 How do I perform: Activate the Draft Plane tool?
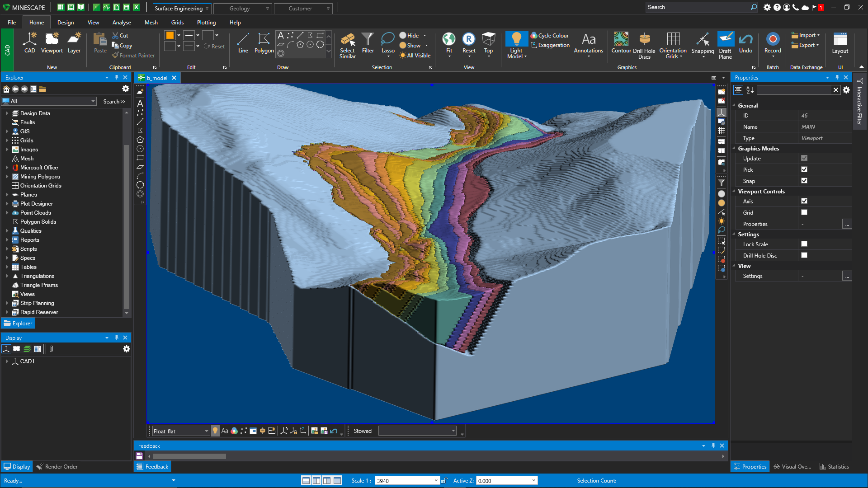click(725, 40)
